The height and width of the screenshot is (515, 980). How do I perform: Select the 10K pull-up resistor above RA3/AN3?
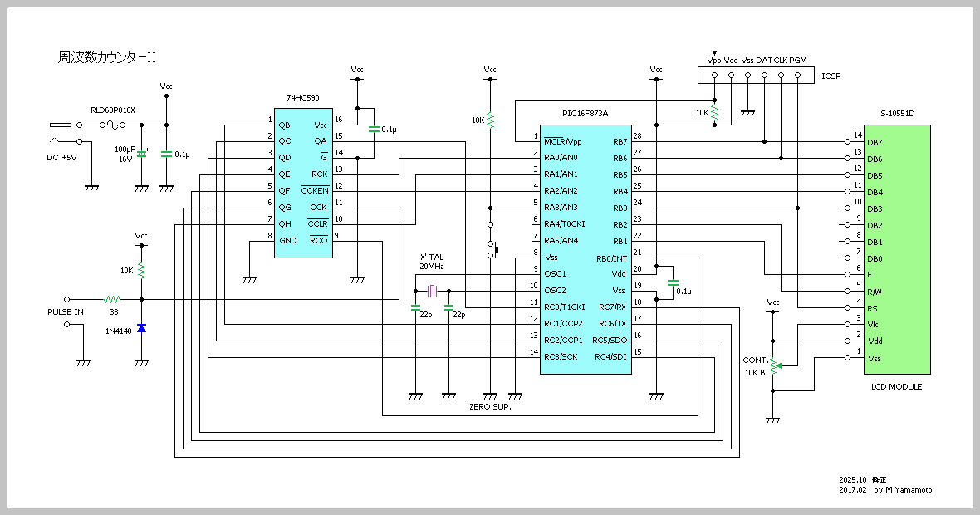pyautogui.click(x=490, y=121)
